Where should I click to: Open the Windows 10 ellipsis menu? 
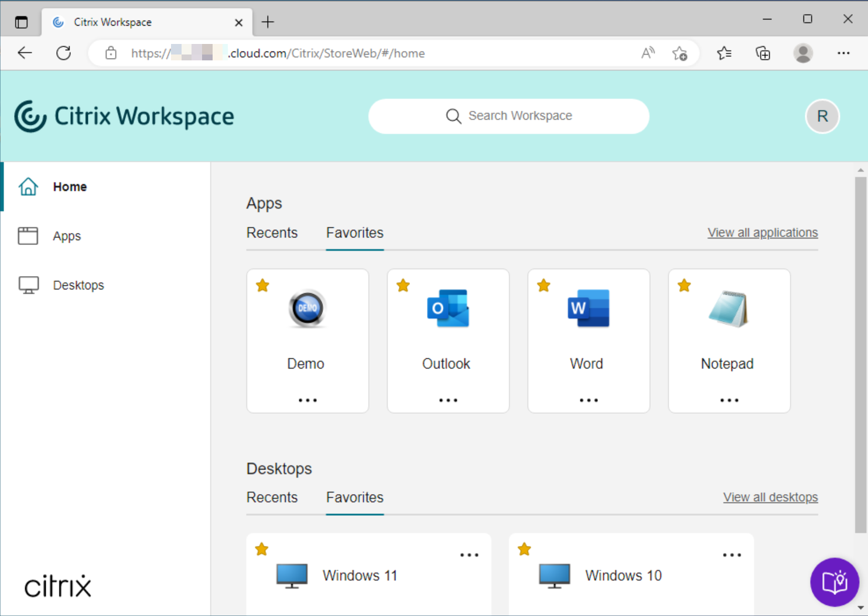[x=732, y=555]
